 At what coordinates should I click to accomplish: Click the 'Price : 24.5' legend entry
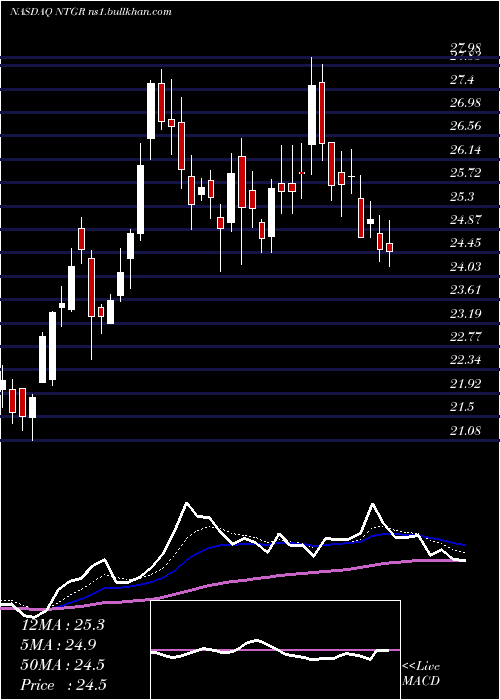tap(63, 685)
